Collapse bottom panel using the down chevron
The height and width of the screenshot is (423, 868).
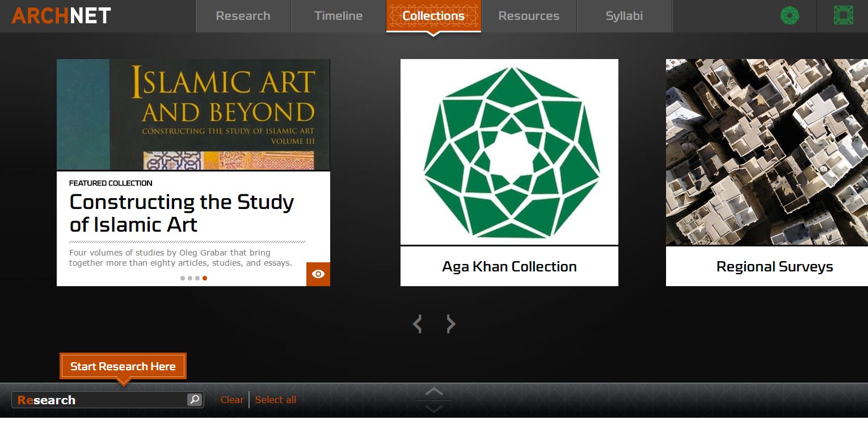click(x=434, y=409)
